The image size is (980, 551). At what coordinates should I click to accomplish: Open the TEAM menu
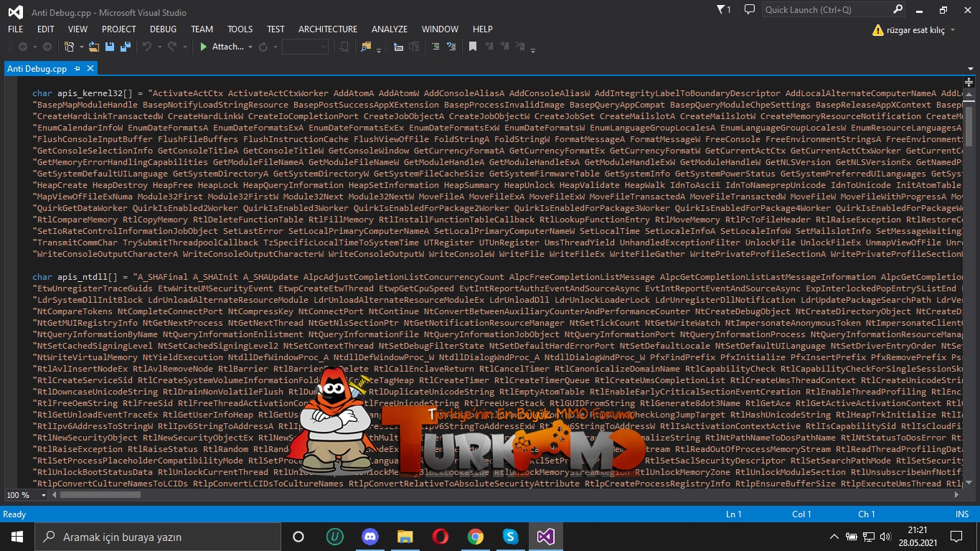(x=202, y=29)
